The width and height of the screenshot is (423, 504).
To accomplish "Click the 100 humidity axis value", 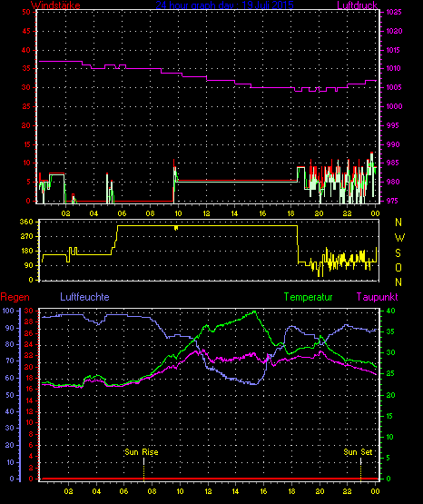I will point(8,311).
